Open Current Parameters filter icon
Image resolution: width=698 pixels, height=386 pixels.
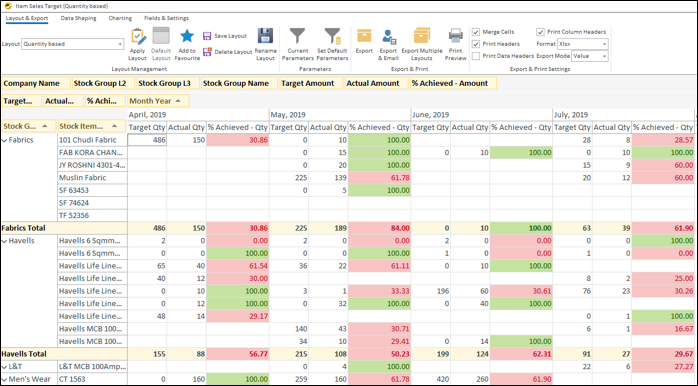coord(297,37)
